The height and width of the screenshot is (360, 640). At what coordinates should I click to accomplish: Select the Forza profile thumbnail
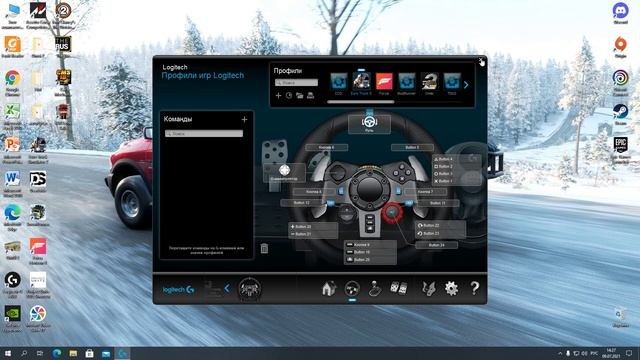[x=384, y=82]
